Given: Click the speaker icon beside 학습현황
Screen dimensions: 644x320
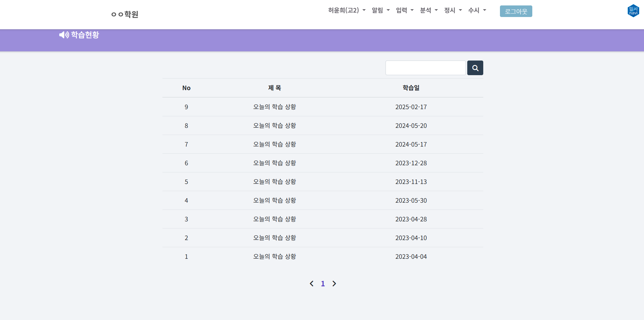Looking at the screenshot, I should click(64, 35).
